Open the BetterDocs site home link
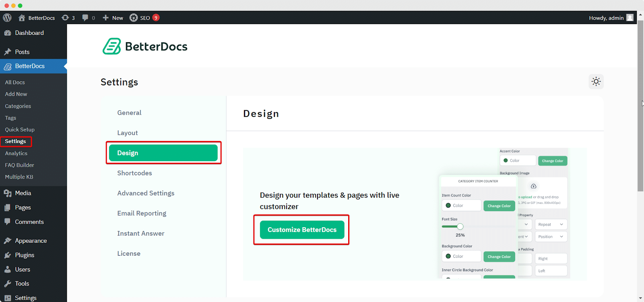This screenshot has height=302, width=644. point(37,18)
